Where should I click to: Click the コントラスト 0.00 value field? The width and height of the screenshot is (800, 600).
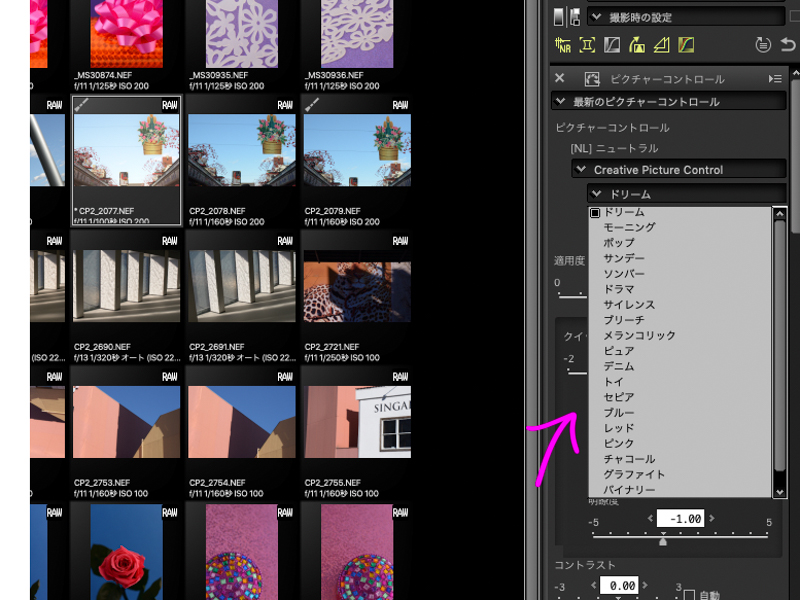618,585
